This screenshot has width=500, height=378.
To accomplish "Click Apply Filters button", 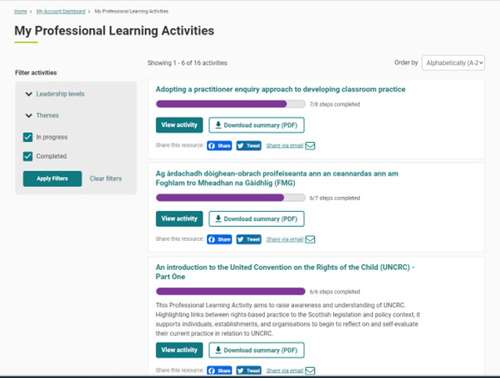I will point(52,179).
